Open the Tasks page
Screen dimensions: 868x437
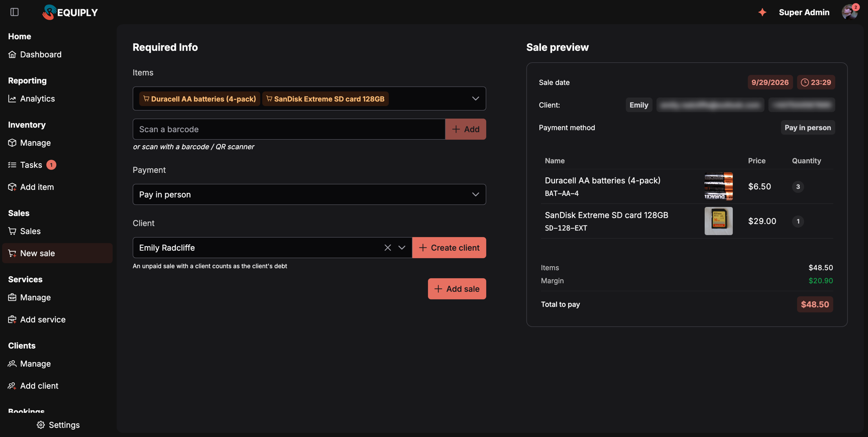[57, 165]
